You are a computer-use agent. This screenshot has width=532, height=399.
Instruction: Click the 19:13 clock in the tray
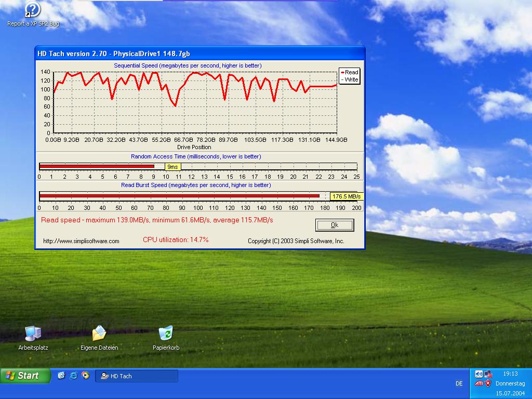click(x=510, y=374)
